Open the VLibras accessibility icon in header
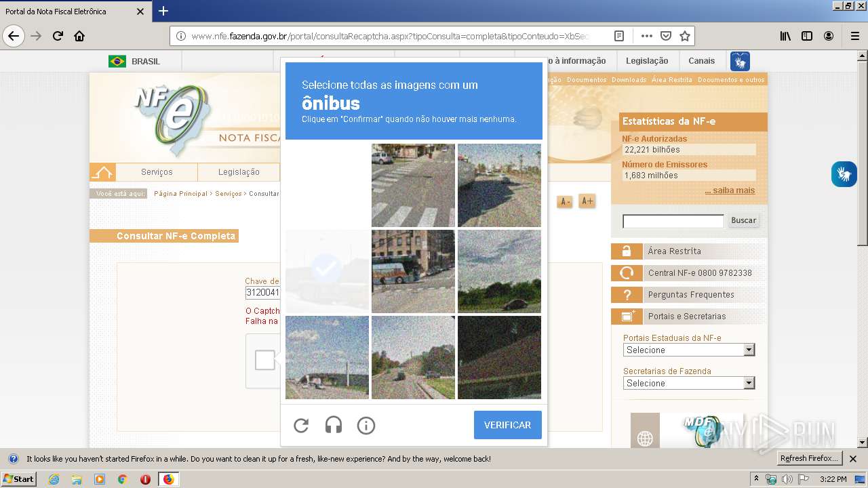The width and height of the screenshot is (868, 488). point(740,61)
